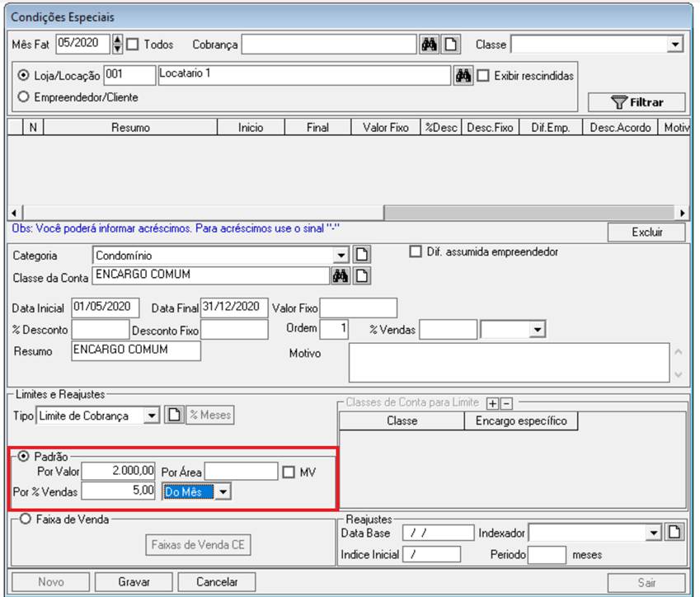Image resolution: width=700 pixels, height=597 pixels.
Task: Click Faixas de Venda CE button
Action: [x=198, y=545]
